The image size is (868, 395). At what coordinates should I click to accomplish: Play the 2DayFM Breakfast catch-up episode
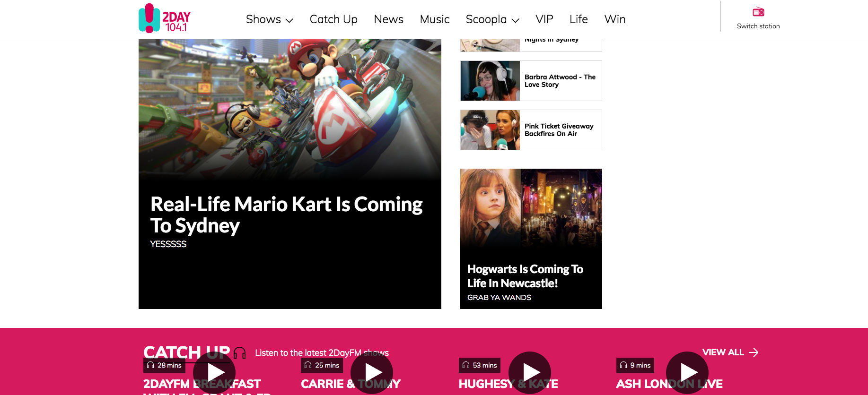click(x=214, y=372)
